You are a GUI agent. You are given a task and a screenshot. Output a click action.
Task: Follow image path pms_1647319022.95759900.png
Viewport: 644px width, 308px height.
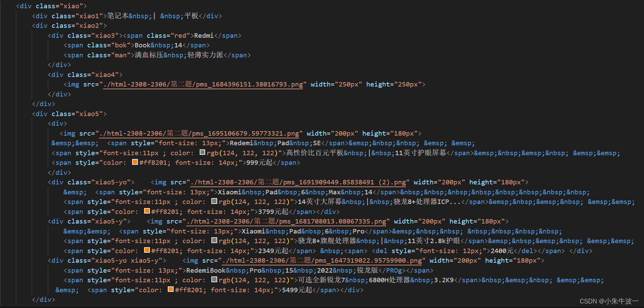[x=322, y=261]
